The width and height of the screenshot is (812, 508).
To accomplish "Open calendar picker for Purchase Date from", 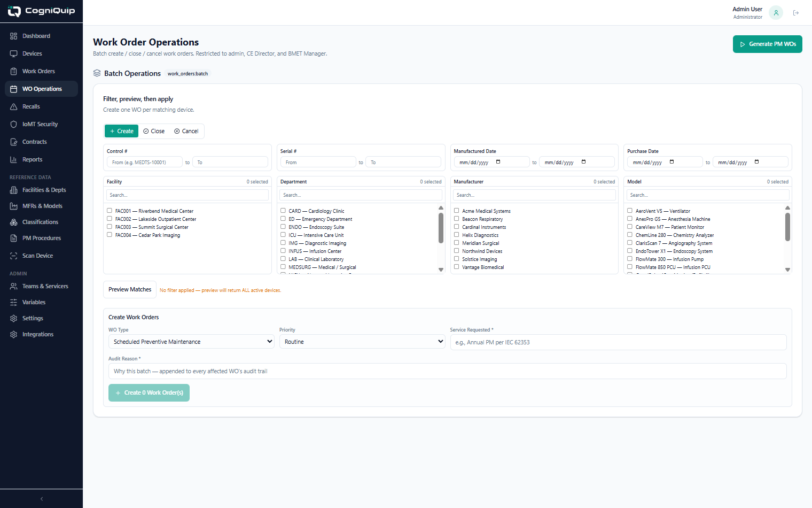I will click(672, 162).
